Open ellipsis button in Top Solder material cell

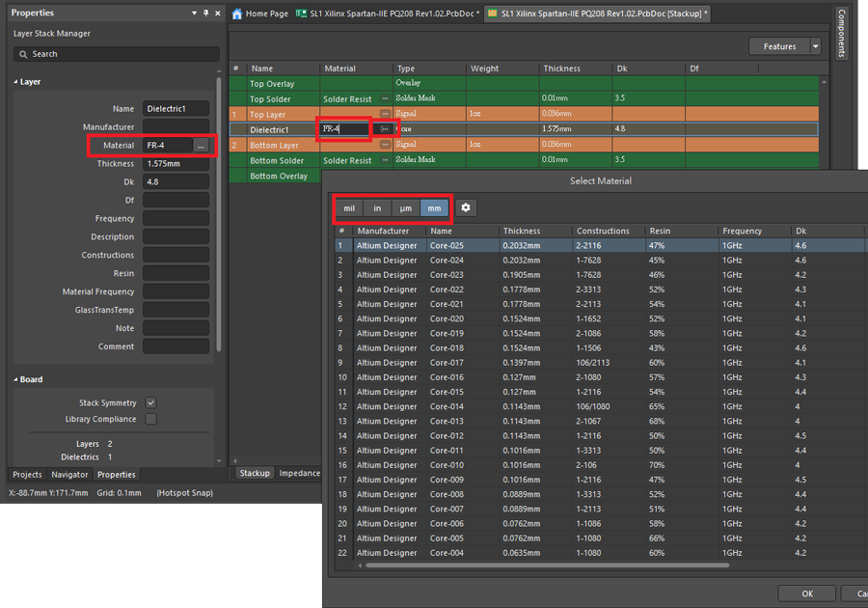(385, 99)
